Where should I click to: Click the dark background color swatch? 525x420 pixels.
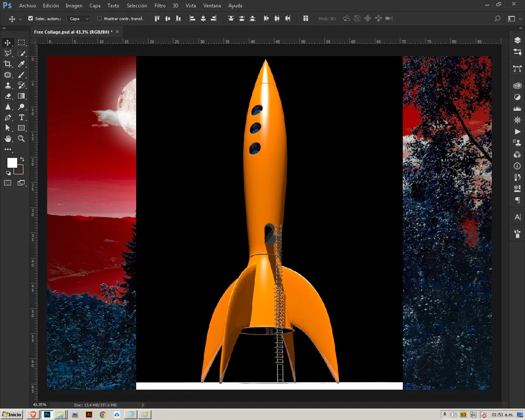(21, 171)
